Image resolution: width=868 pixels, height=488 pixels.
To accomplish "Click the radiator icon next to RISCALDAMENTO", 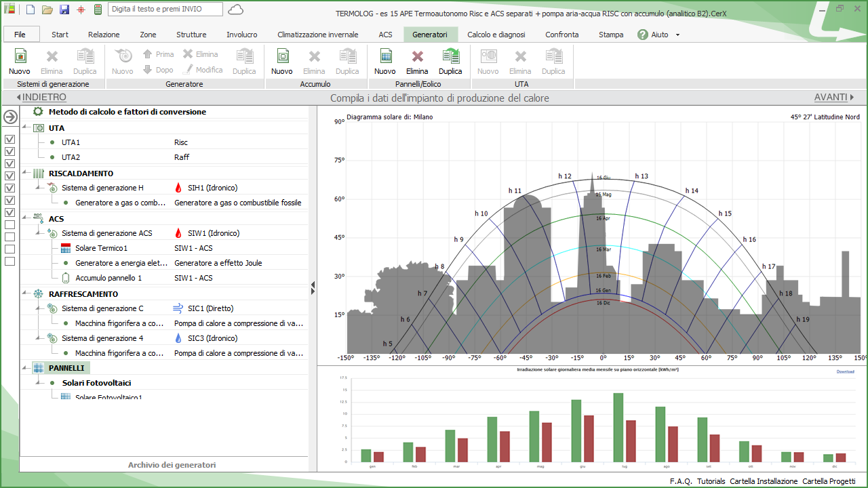I will (39, 174).
